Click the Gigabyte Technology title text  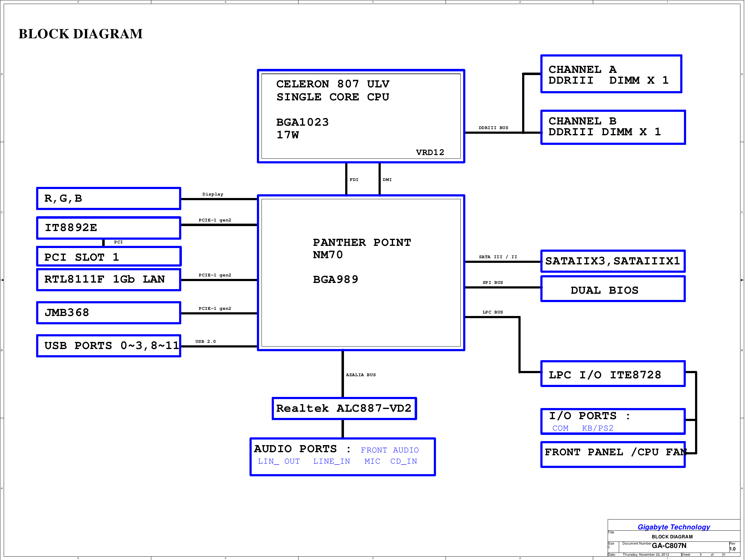coord(673,527)
